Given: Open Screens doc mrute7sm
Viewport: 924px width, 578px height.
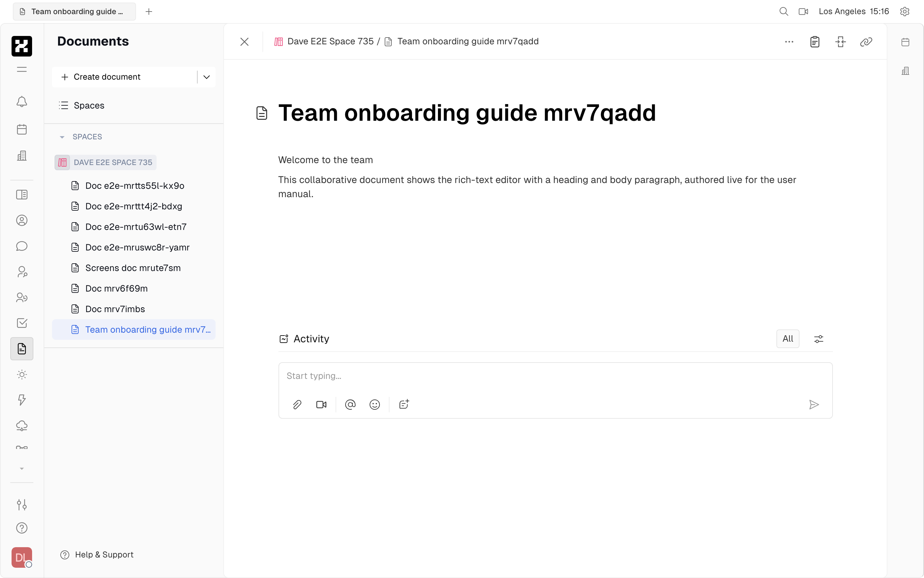Looking at the screenshot, I should coord(134,268).
